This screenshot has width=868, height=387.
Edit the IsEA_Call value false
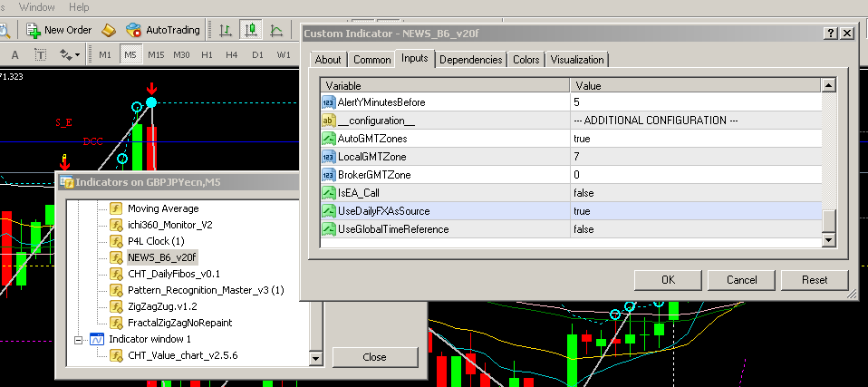695,193
